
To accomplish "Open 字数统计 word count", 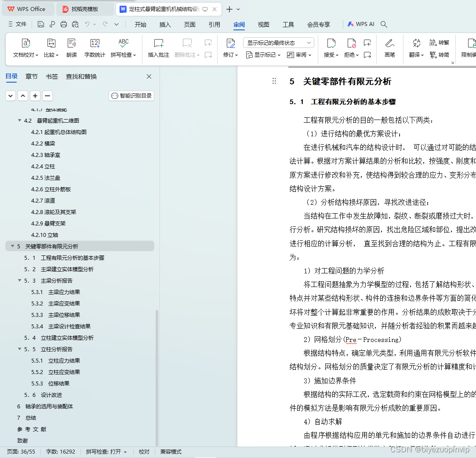I will pyautogui.click(x=94, y=48).
